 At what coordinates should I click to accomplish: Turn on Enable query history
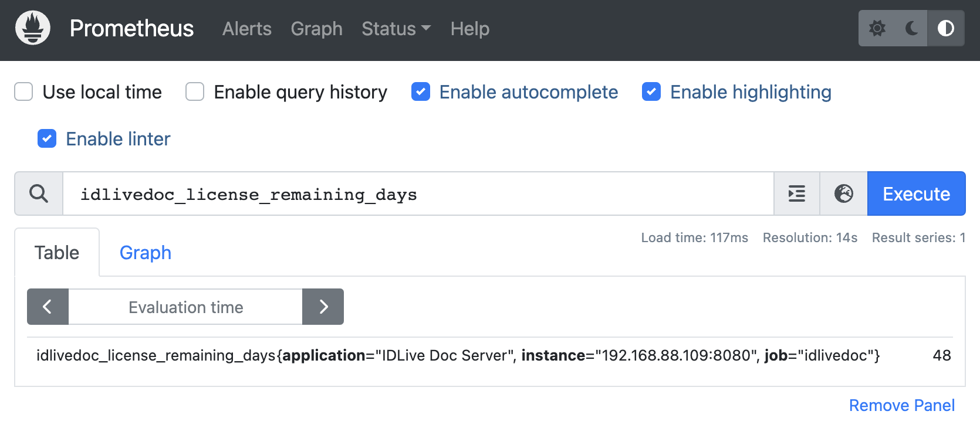click(195, 92)
